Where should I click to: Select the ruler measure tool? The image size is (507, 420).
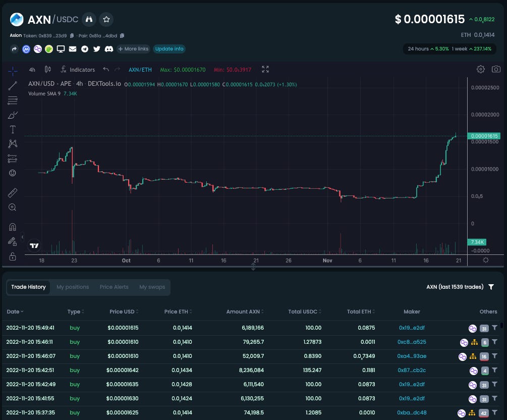pyautogui.click(x=13, y=193)
